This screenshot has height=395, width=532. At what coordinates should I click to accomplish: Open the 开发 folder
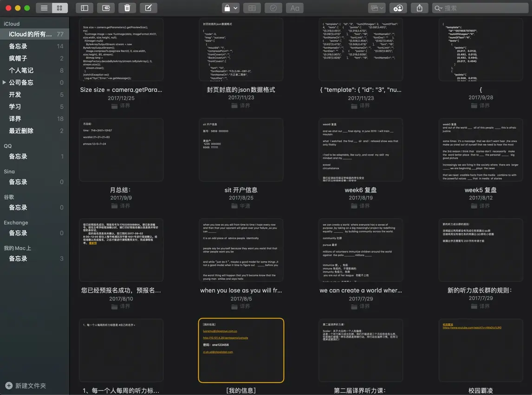[x=35, y=94]
